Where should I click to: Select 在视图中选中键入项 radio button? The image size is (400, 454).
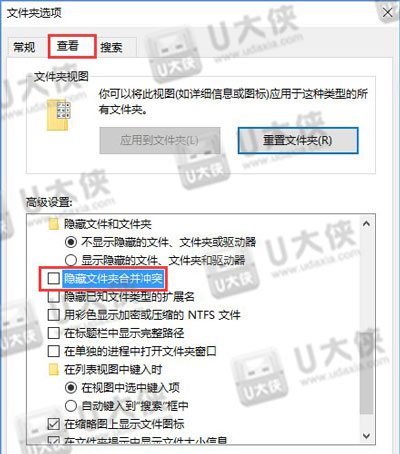coord(71,387)
